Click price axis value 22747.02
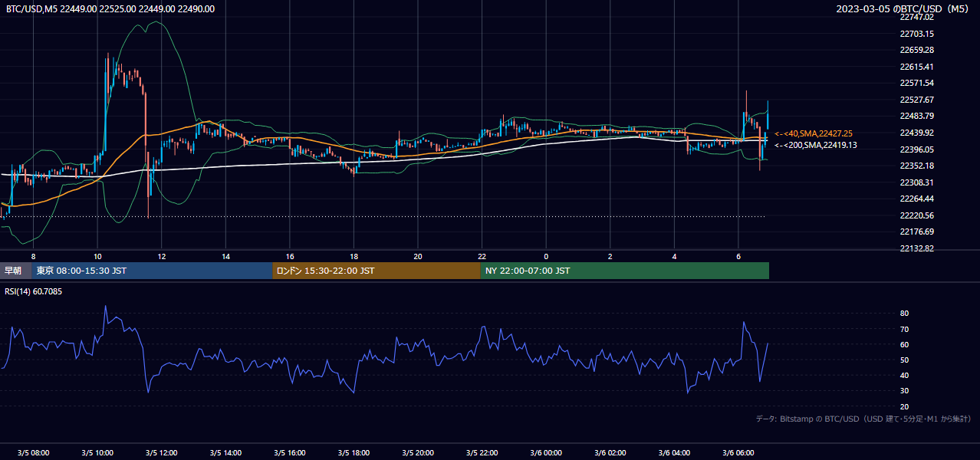This screenshot has height=460, width=980. [x=916, y=17]
